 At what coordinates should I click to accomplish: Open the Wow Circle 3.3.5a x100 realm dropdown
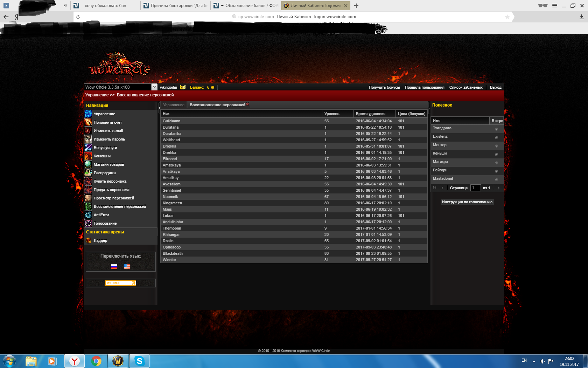coord(154,87)
